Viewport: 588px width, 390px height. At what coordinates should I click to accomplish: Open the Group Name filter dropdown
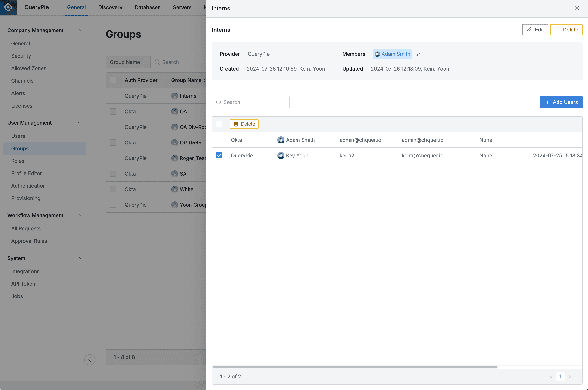(128, 62)
